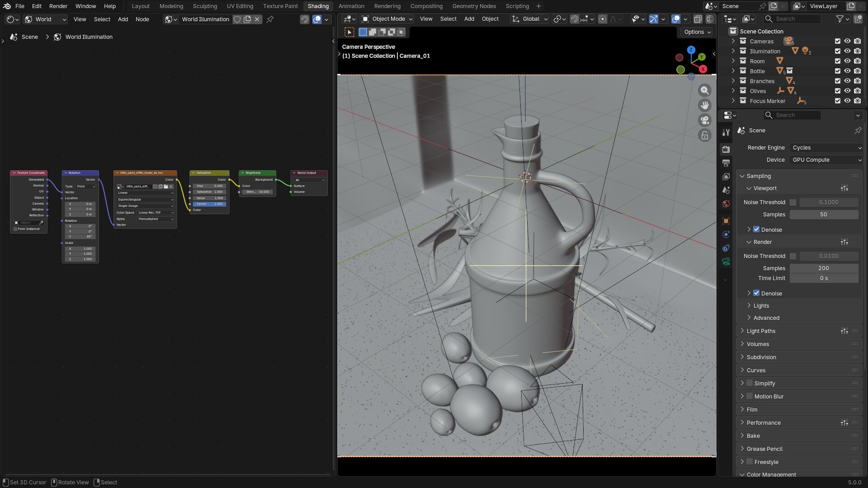
Task: Open the Render Engine dropdown
Action: click(826, 148)
